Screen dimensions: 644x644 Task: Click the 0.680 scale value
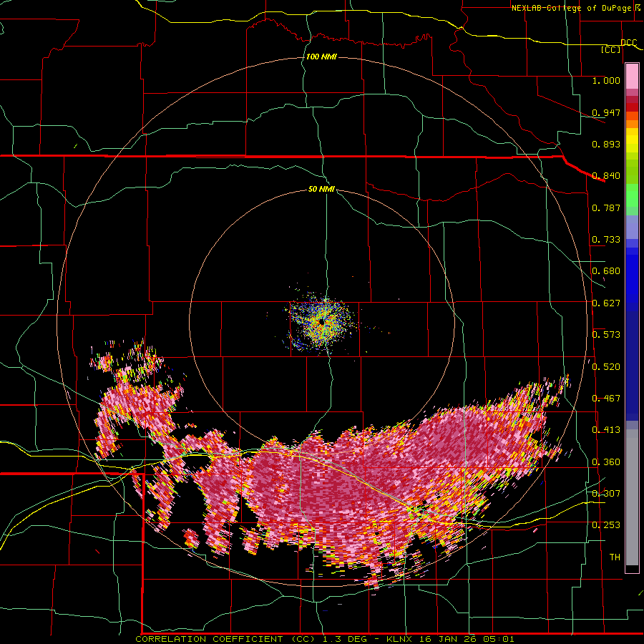pyautogui.click(x=606, y=271)
